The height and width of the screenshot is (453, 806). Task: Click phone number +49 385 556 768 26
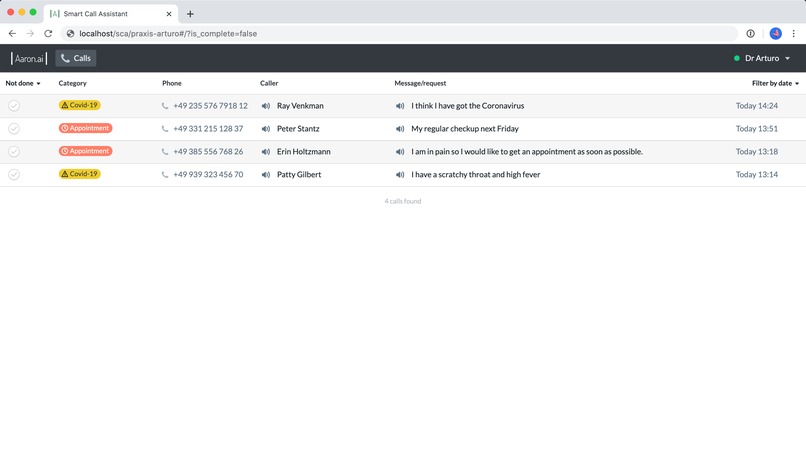click(x=208, y=152)
